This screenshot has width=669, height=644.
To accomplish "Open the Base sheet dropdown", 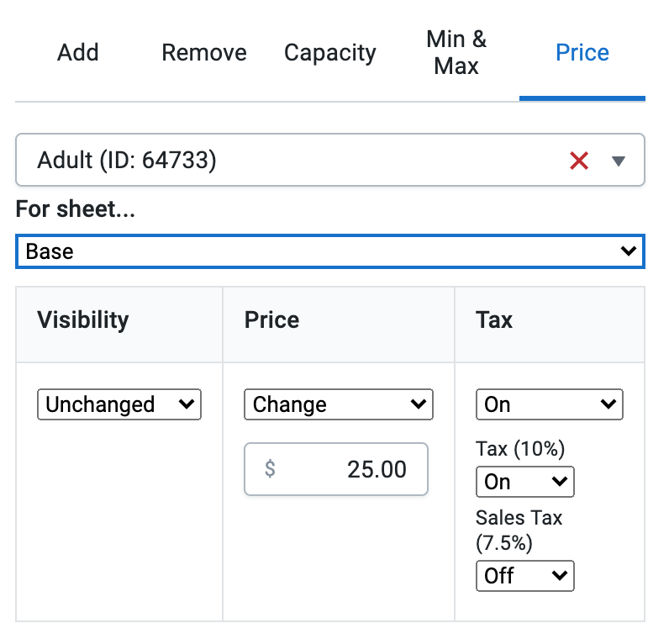I will click(x=330, y=251).
